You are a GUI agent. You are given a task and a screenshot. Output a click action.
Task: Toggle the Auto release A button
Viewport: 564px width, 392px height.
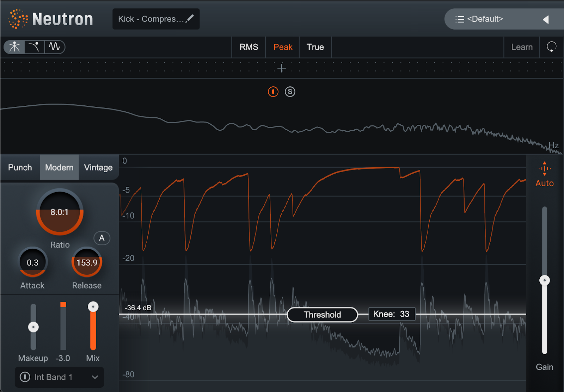[102, 238]
